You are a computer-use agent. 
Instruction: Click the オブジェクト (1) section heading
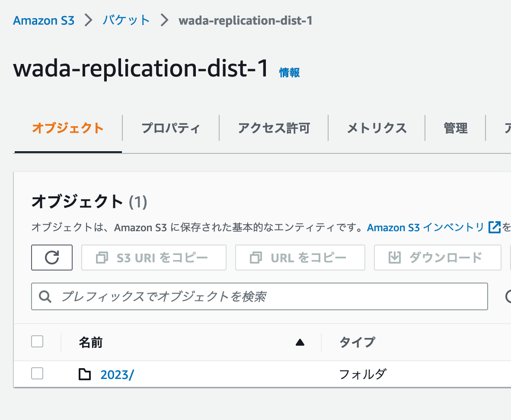click(89, 202)
